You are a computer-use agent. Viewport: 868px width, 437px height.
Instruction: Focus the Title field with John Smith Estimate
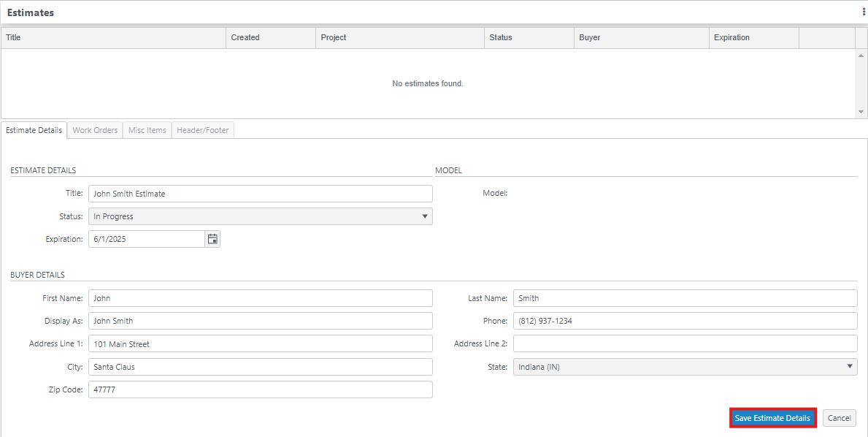pos(260,194)
